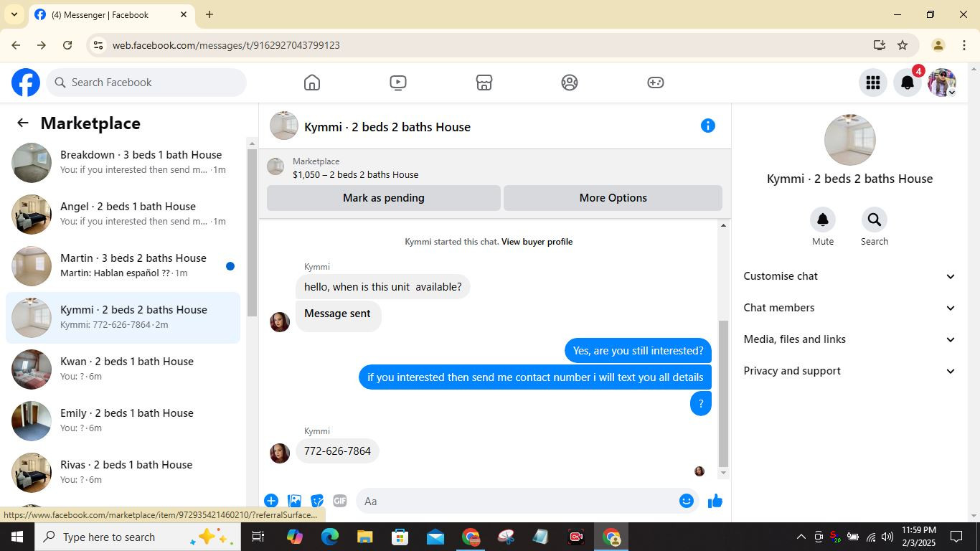Viewport: 980px width, 551px height.
Task: Click the "hello, when is this unit available?" message
Action: pos(383,287)
